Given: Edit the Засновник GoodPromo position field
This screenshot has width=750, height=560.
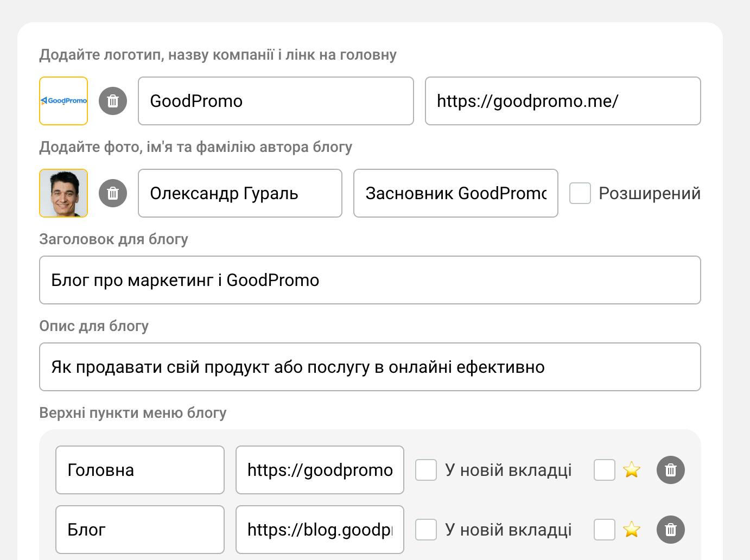Looking at the screenshot, I should click(455, 193).
